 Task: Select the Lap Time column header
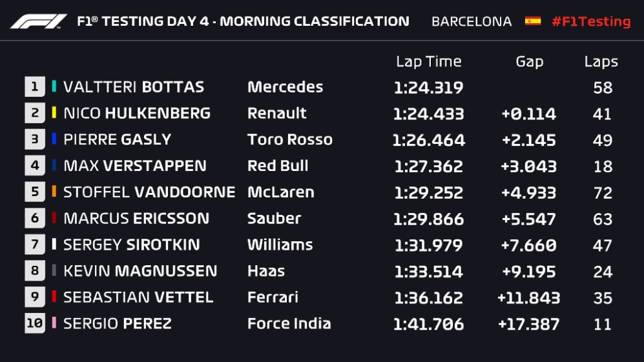428,62
